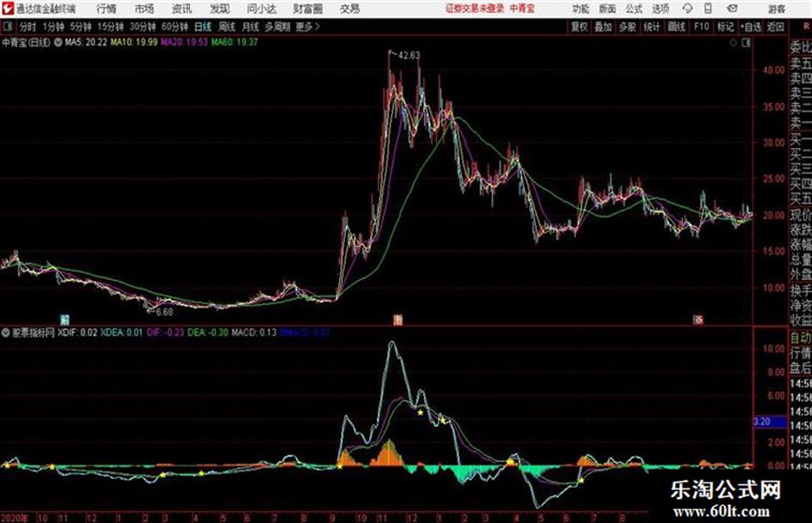This screenshot has width=812, height=523.
Task: Select the 多周期 tab
Action: 278,27
